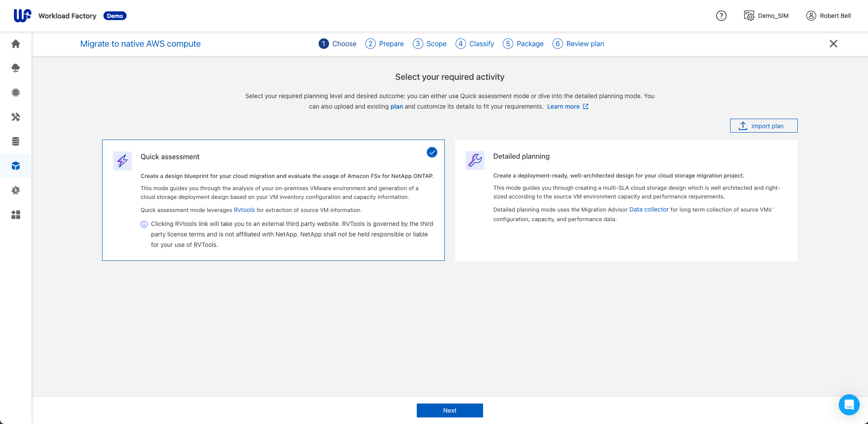Close the migration wizard with X

834,44
